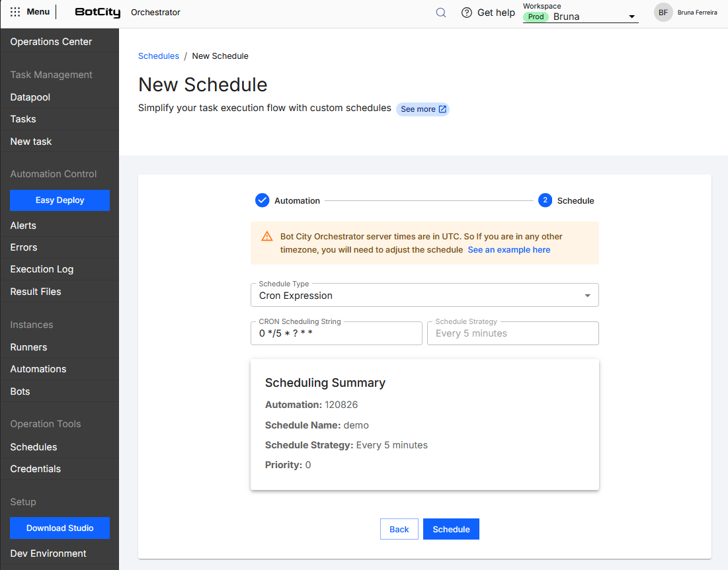Click the Back button
The width and height of the screenshot is (728, 570).
coord(399,529)
